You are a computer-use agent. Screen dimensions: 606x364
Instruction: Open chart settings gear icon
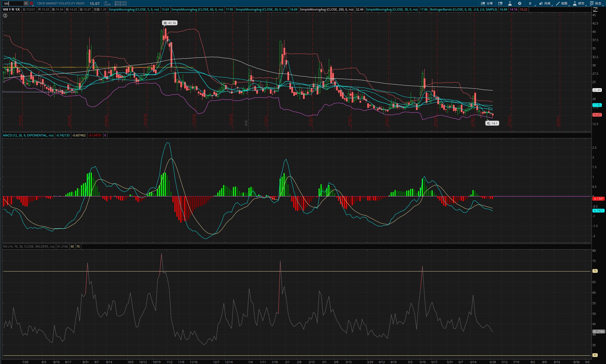pos(519,3)
